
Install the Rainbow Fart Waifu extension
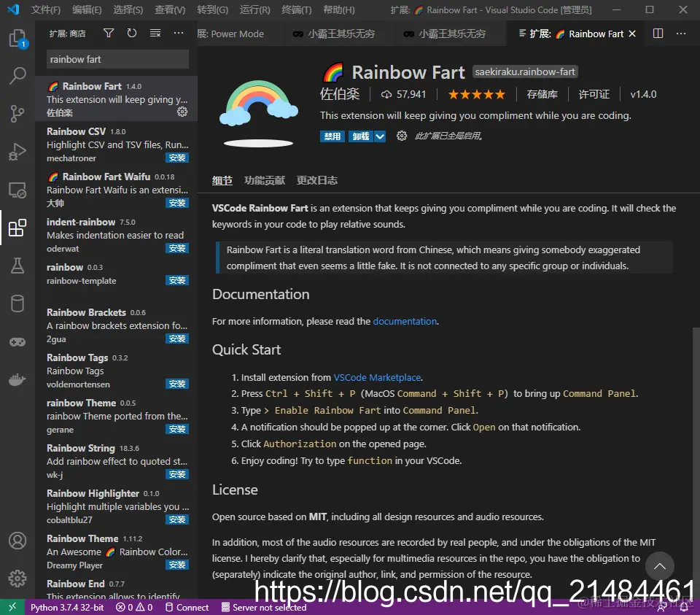pyautogui.click(x=177, y=203)
